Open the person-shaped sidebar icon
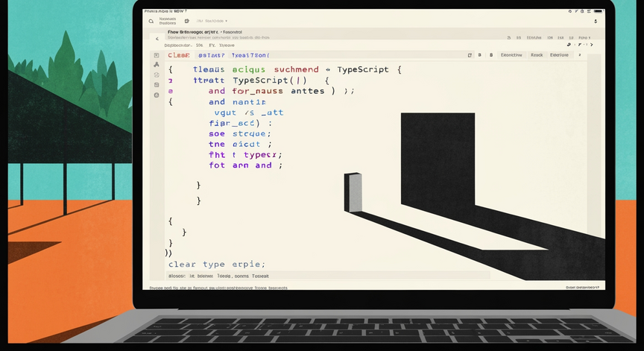644x351 pixels. (x=157, y=65)
